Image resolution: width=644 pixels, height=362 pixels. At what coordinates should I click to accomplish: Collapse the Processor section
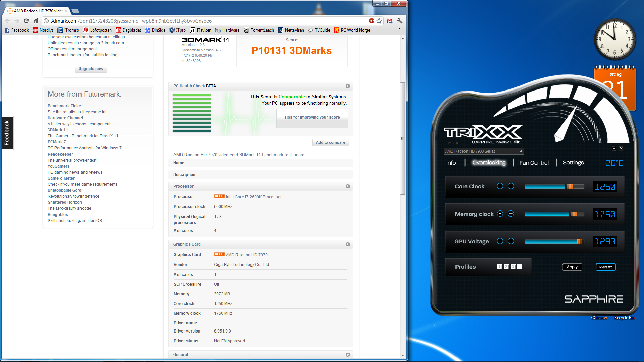click(348, 186)
